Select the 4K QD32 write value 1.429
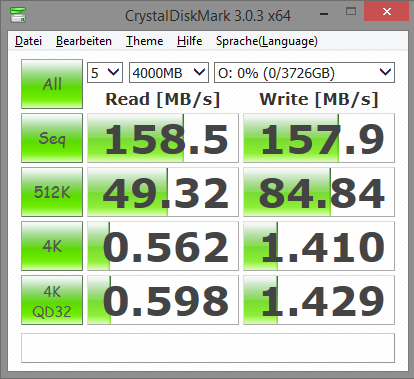The image size is (414, 379). pos(319,300)
